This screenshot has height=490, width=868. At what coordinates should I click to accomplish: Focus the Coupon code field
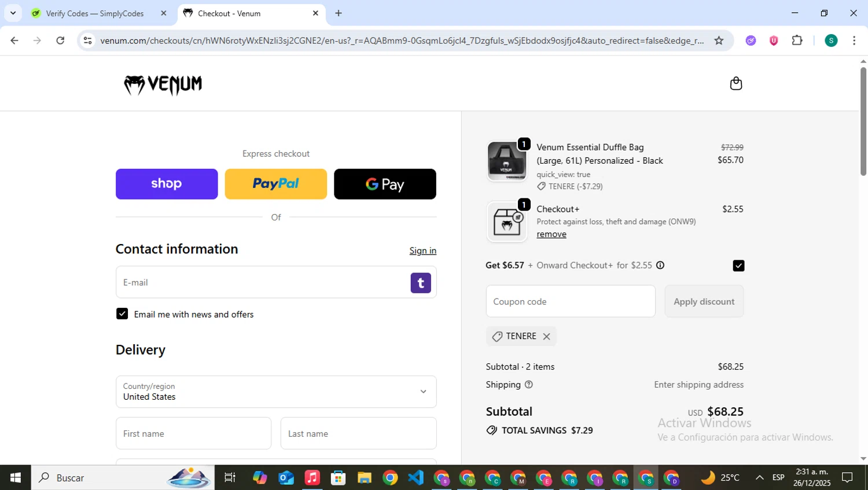[571, 301]
